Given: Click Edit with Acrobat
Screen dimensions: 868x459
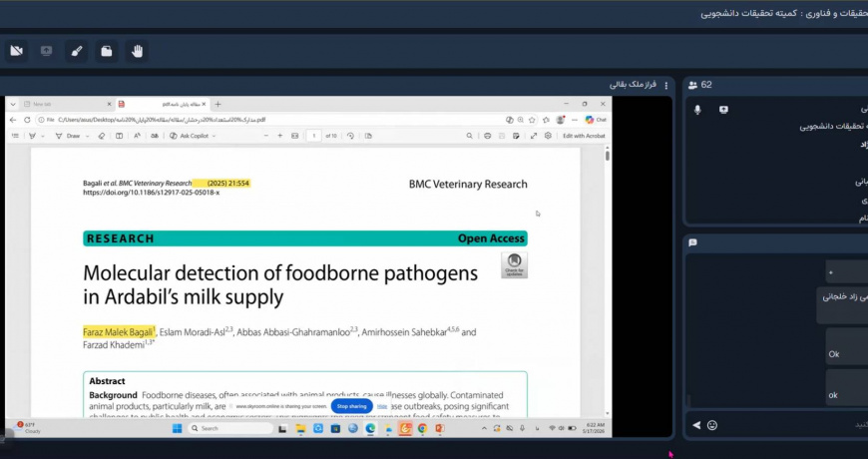Looking at the screenshot, I should point(584,136).
